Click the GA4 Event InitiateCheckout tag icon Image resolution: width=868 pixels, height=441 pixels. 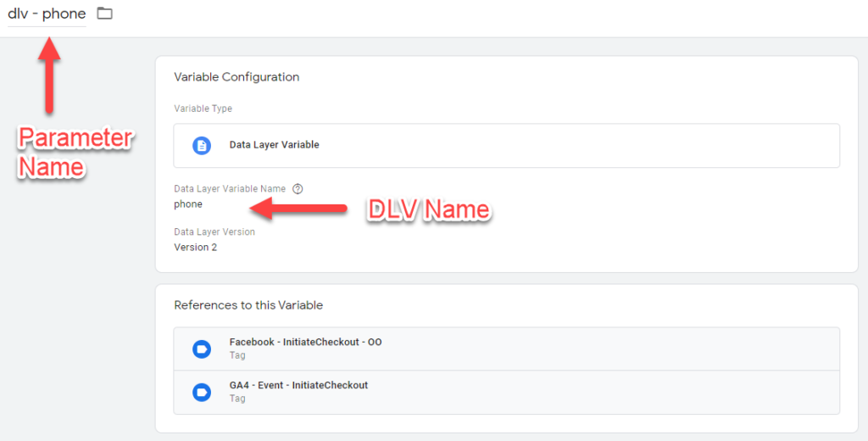201,392
